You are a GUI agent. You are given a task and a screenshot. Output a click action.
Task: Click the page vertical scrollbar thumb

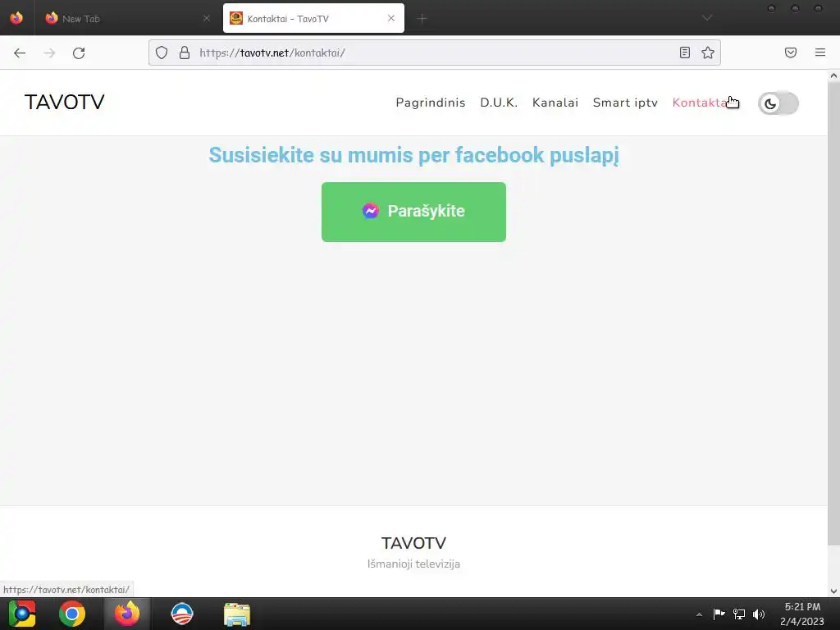point(833,313)
